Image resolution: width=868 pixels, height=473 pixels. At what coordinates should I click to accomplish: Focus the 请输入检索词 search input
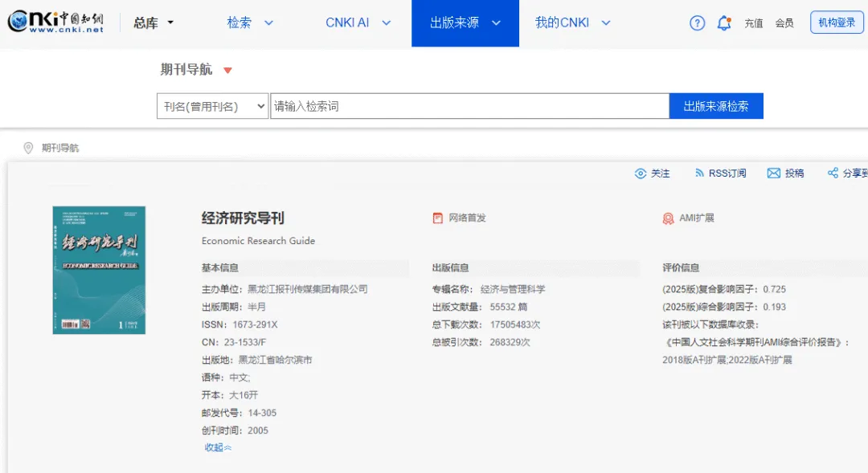pyautogui.click(x=469, y=106)
